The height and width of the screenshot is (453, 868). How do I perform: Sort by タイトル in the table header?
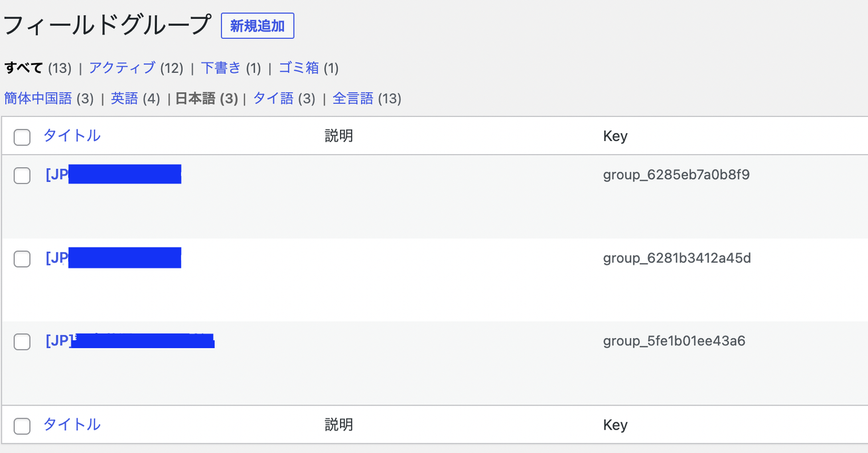click(72, 136)
